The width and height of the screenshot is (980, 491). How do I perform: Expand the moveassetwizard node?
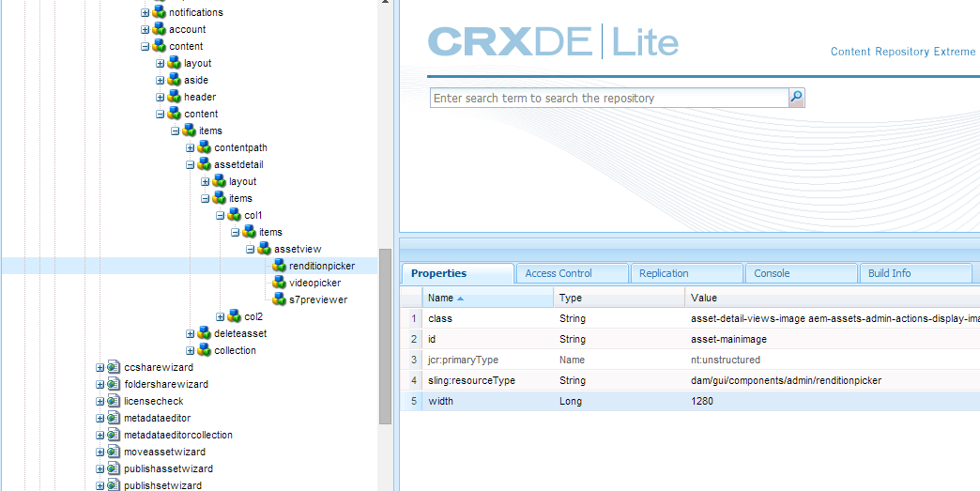tap(100, 452)
